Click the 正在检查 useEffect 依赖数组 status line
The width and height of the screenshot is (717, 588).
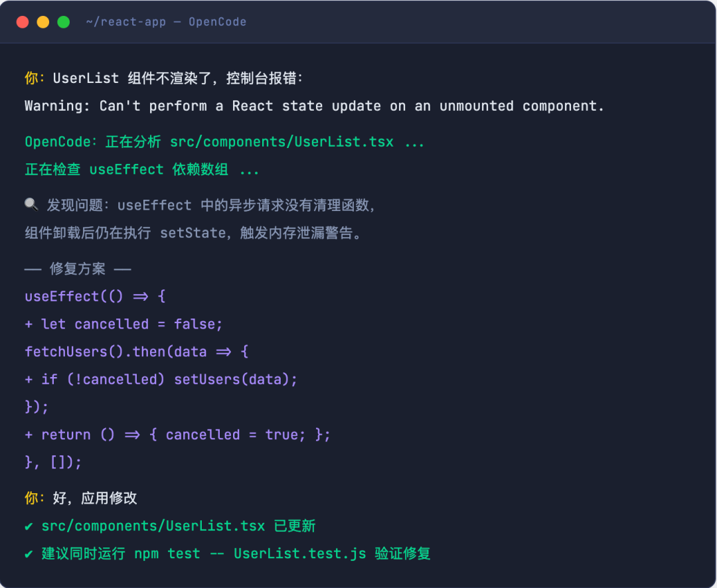point(142,170)
